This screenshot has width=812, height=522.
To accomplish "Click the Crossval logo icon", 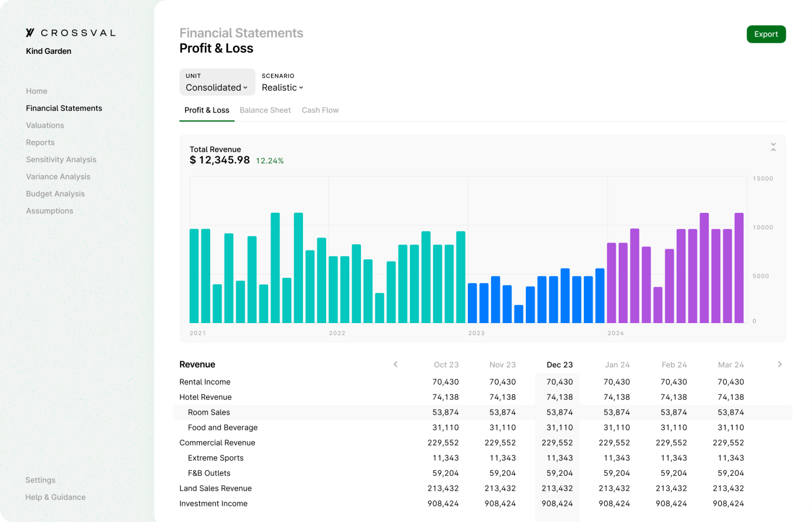I will (x=28, y=33).
